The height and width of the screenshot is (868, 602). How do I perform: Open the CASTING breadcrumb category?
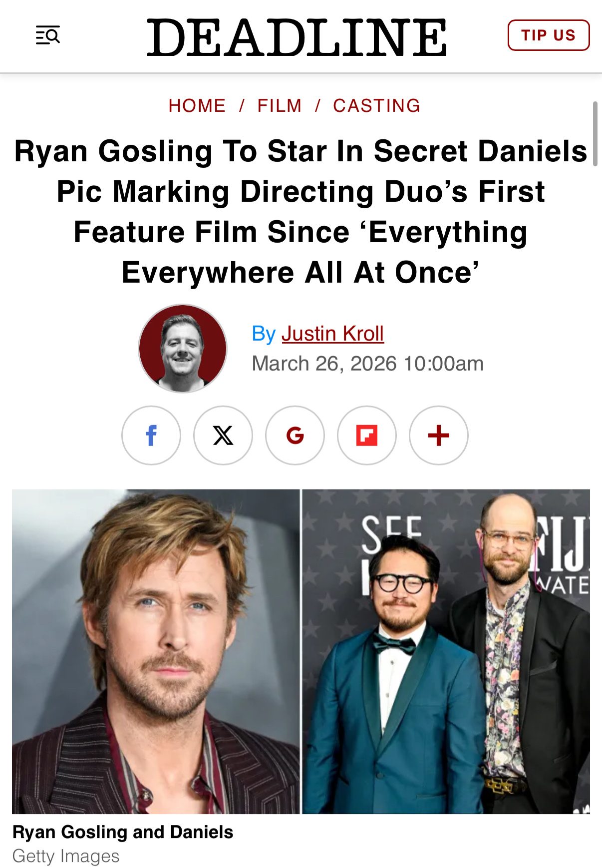click(x=377, y=106)
